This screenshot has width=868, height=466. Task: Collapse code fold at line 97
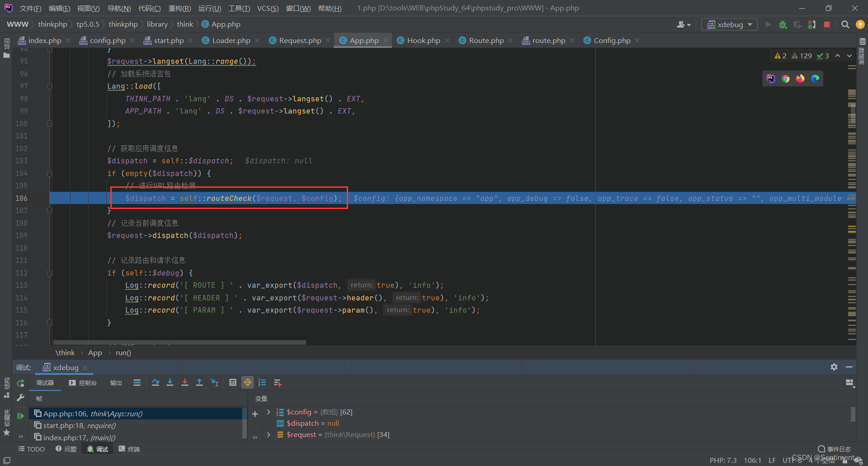(50, 86)
